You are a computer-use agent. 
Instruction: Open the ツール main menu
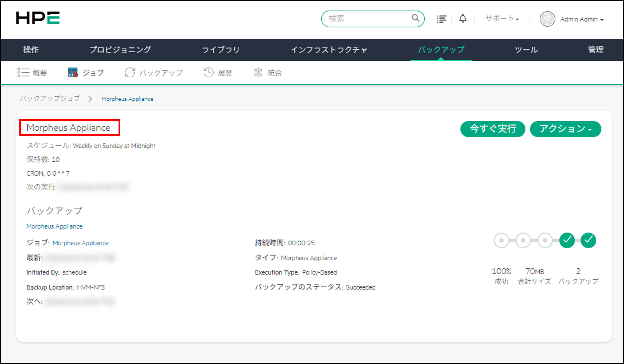[526, 50]
